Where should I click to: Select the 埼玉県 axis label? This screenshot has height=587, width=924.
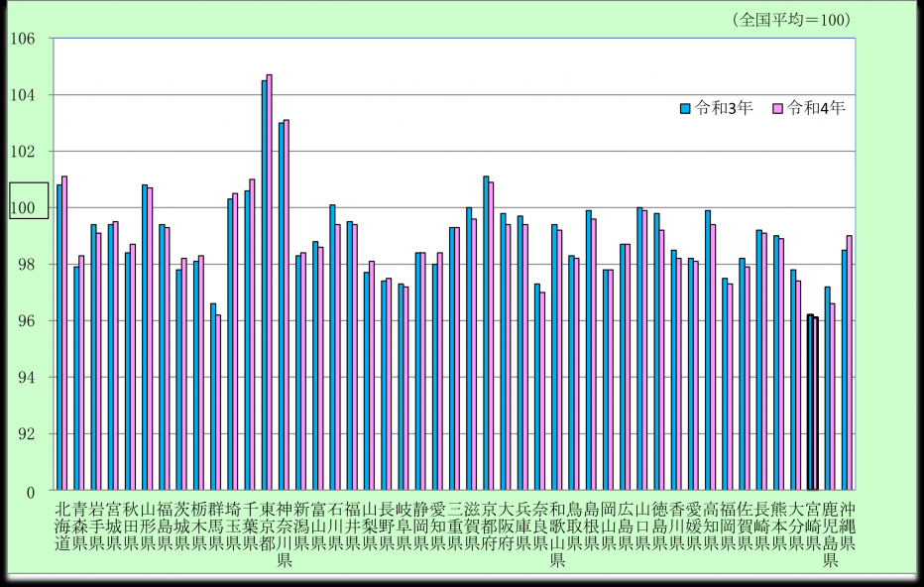click(233, 527)
